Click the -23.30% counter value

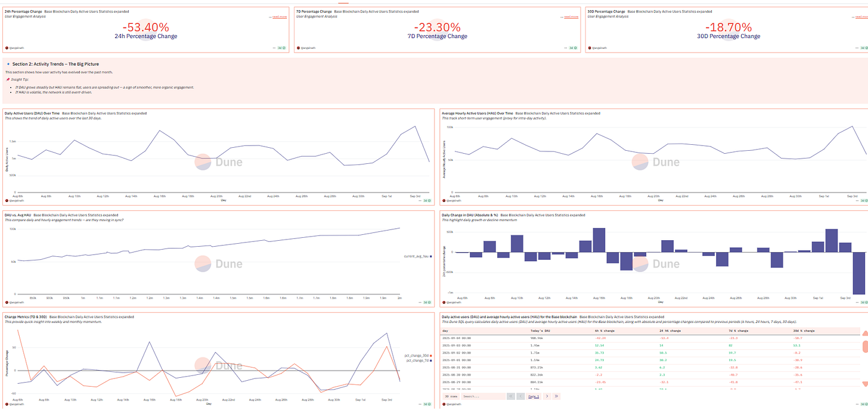click(437, 27)
